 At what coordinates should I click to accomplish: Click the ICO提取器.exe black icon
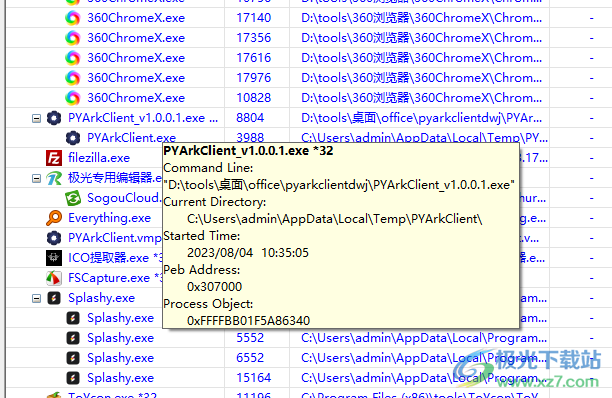54,258
